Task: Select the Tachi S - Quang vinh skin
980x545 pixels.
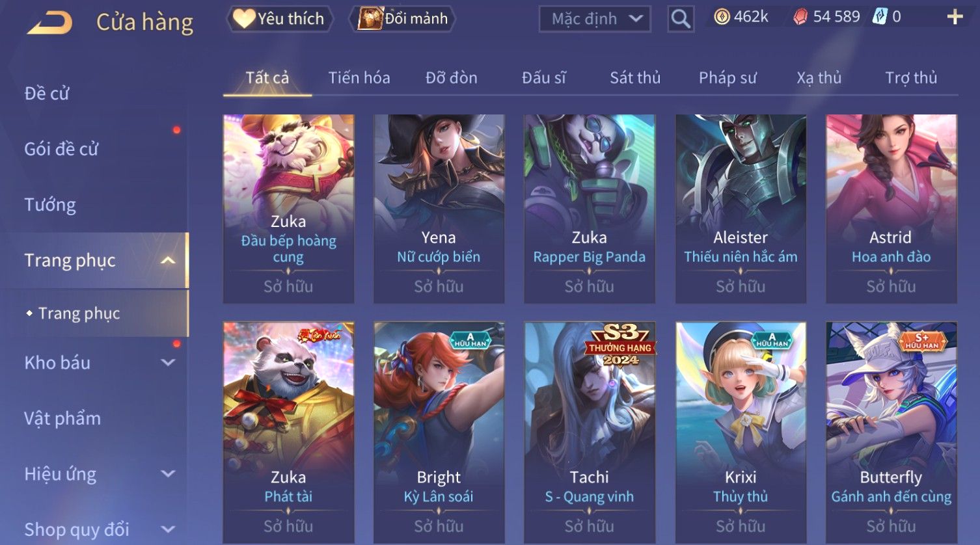Action: [x=590, y=432]
